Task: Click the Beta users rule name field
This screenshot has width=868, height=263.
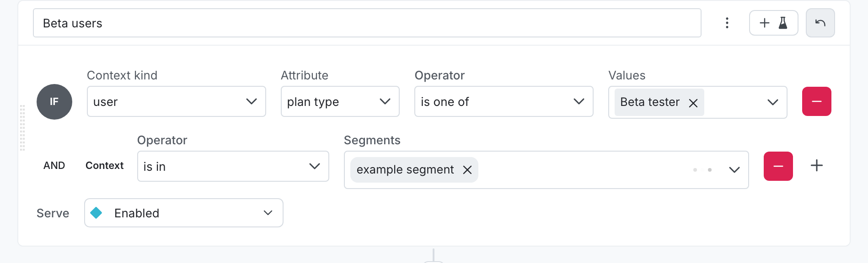Action: 367,23
